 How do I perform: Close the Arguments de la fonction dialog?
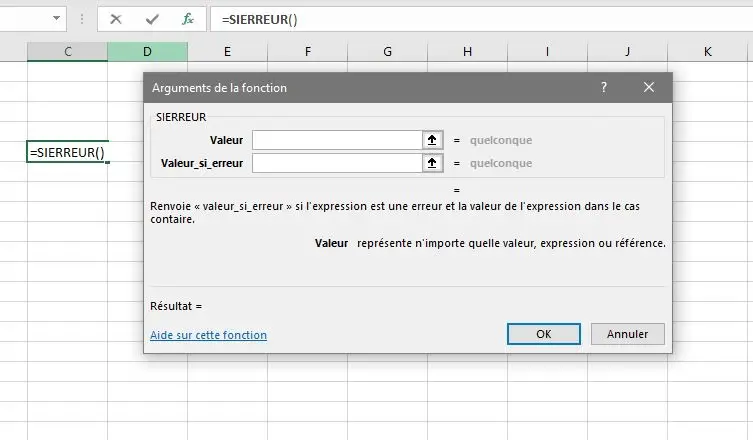coord(649,88)
